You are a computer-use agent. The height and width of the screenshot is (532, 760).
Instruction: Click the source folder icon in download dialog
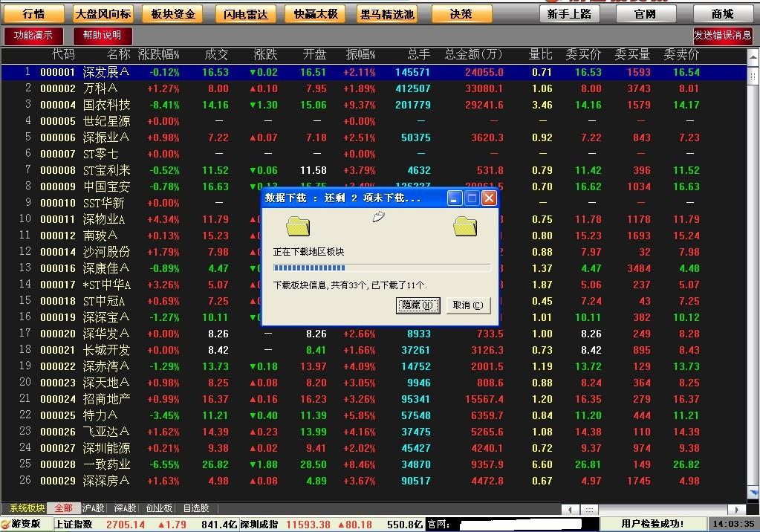coord(298,227)
